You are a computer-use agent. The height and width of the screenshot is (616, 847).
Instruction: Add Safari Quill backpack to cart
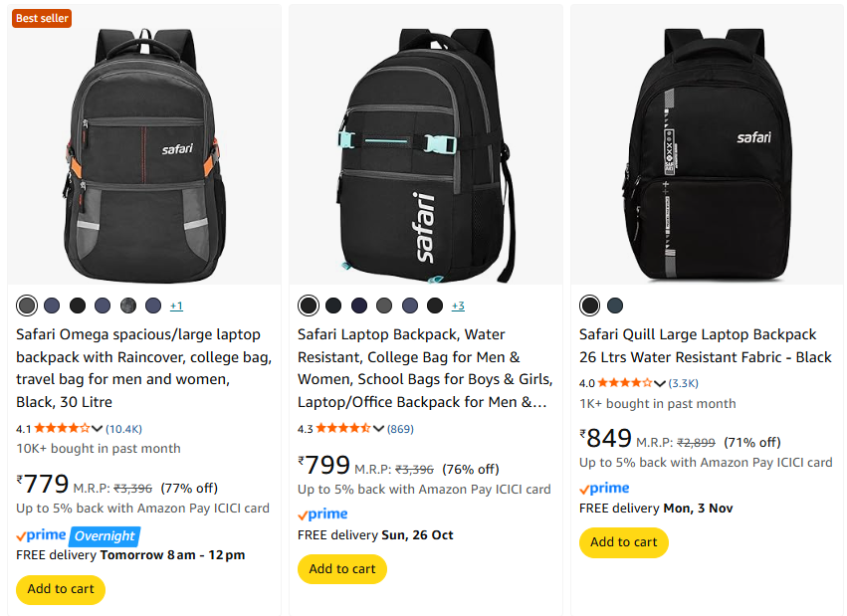point(624,542)
